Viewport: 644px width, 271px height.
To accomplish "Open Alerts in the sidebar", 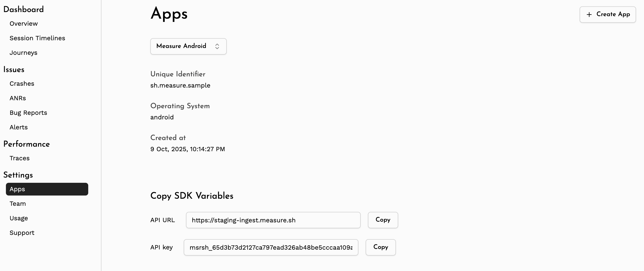I will (x=19, y=127).
